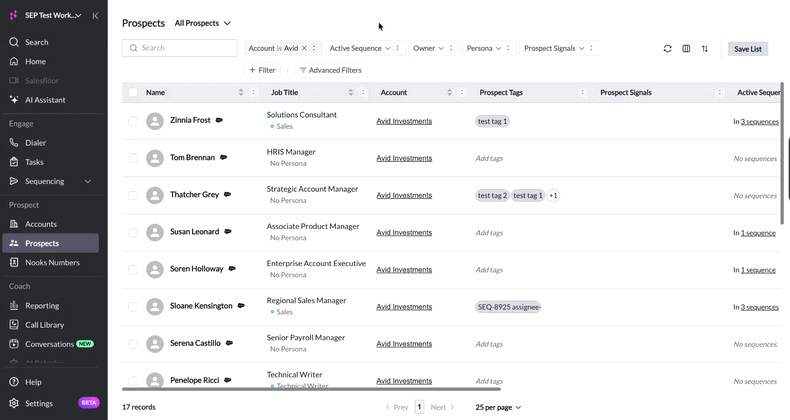Image resolution: width=790 pixels, height=420 pixels.
Task: Check the Zinnia Frost row checkbox
Action: click(x=133, y=121)
